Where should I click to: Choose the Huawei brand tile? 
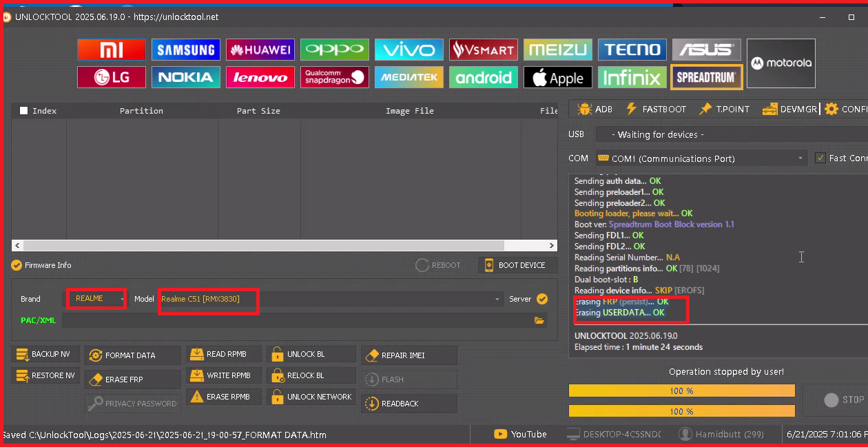tap(260, 50)
